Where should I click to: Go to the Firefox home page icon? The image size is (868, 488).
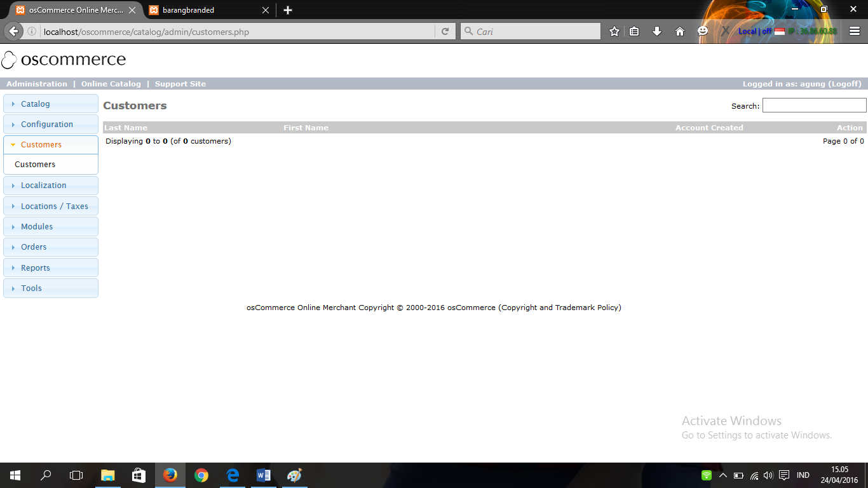(x=680, y=31)
